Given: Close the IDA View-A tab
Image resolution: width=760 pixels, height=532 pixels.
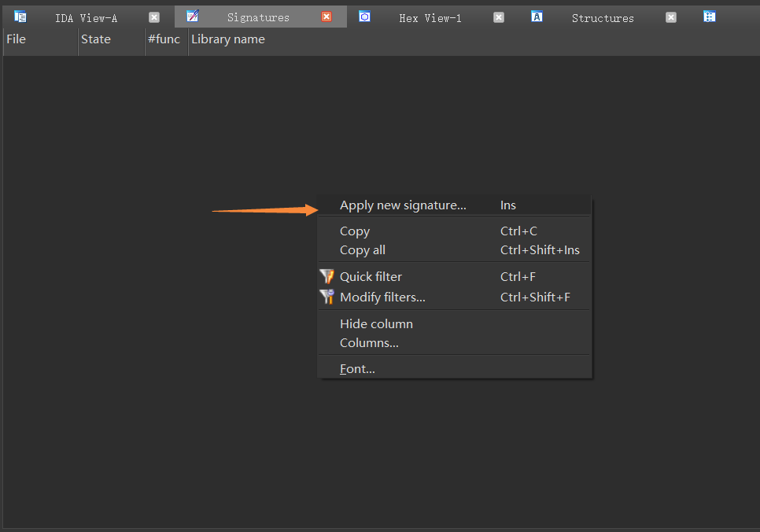Looking at the screenshot, I should click(154, 17).
